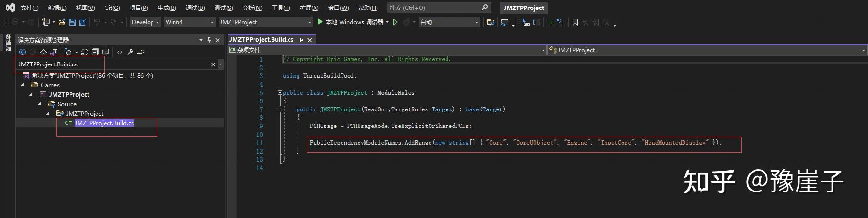Image resolution: width=868 pixels, height=218 pixels.
Task: Select solution node 解决方案"JMZTPProject"
Action: point(88,75)
